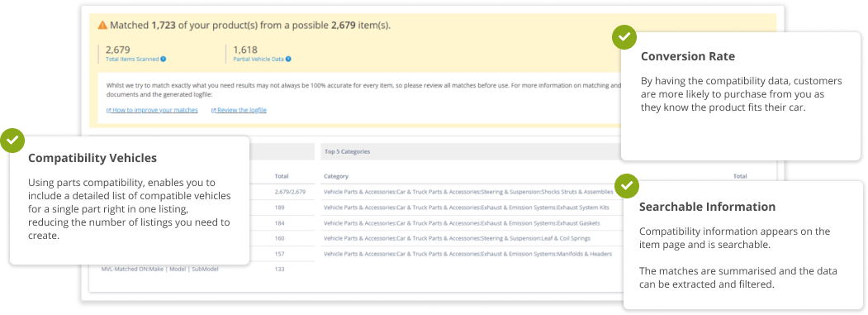
Task: Click the 2,679 total items count
Action: coord(118,50)
